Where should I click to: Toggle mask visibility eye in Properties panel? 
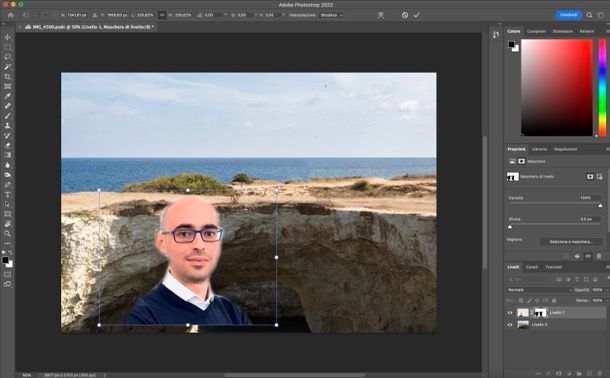point(588,256)
